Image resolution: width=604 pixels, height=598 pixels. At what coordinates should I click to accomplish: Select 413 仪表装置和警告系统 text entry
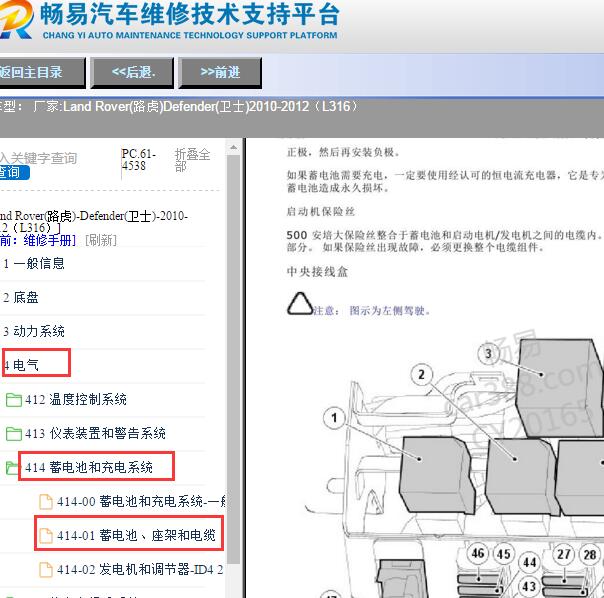(96, 433)
